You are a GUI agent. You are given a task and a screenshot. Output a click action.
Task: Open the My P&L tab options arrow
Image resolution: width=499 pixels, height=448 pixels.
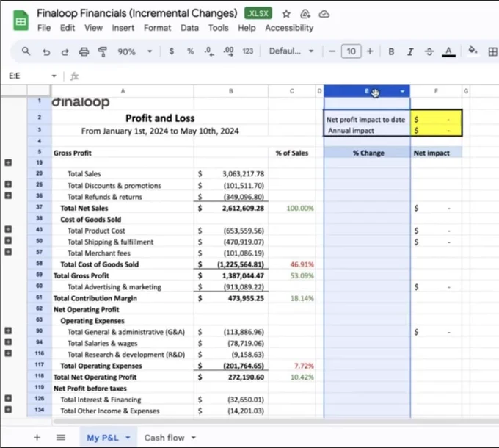pos(128,438)
